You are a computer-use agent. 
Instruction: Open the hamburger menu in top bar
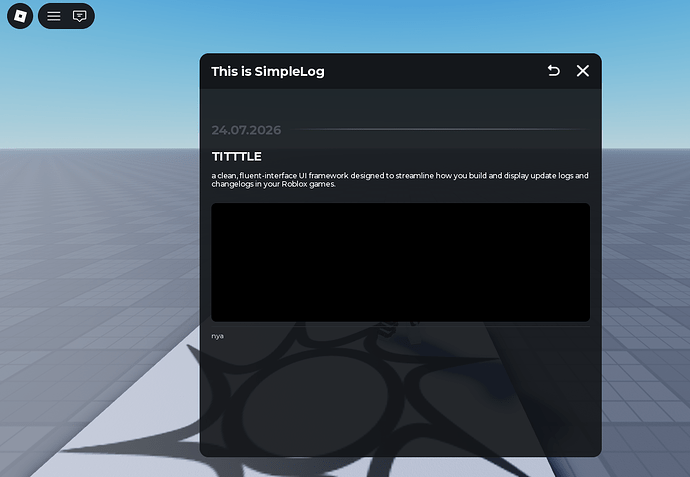pyautogui.click(x=54, y=16)
